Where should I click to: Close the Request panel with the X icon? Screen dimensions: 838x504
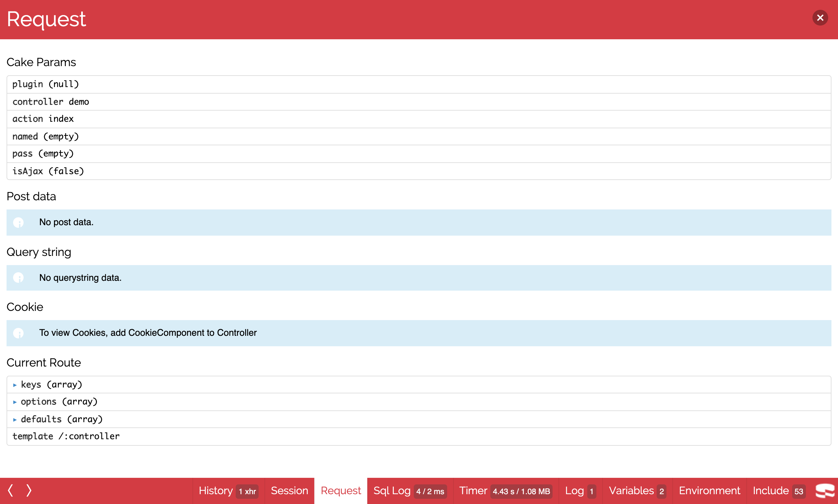pos(820,18)
